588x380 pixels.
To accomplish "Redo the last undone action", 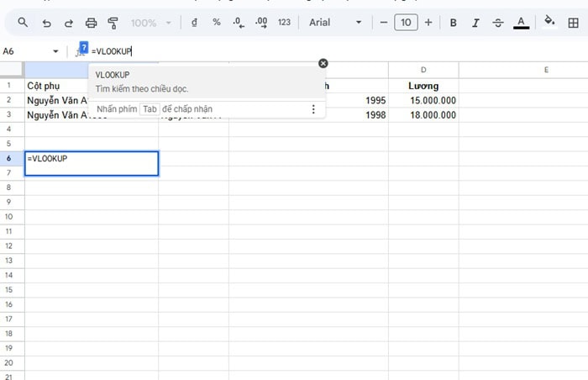I will click(68, 23).
